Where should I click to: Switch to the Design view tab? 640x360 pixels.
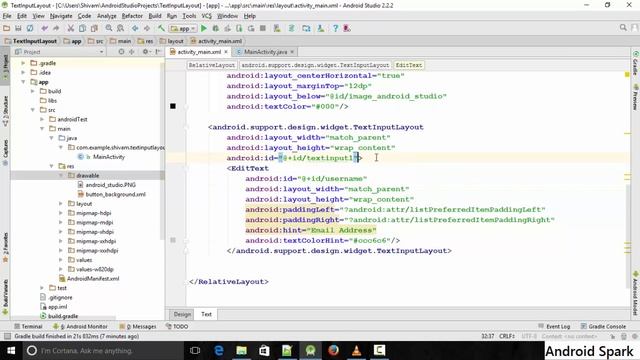point(182,314)
